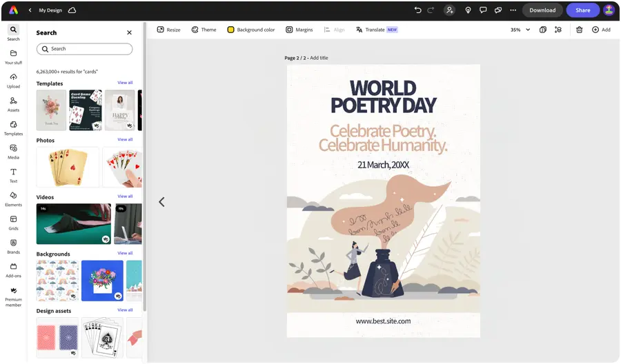Viewport: 621px width, 364px height.
Task: Select the HAPPY birthday template thumbnail
Action: click(120, 110)
